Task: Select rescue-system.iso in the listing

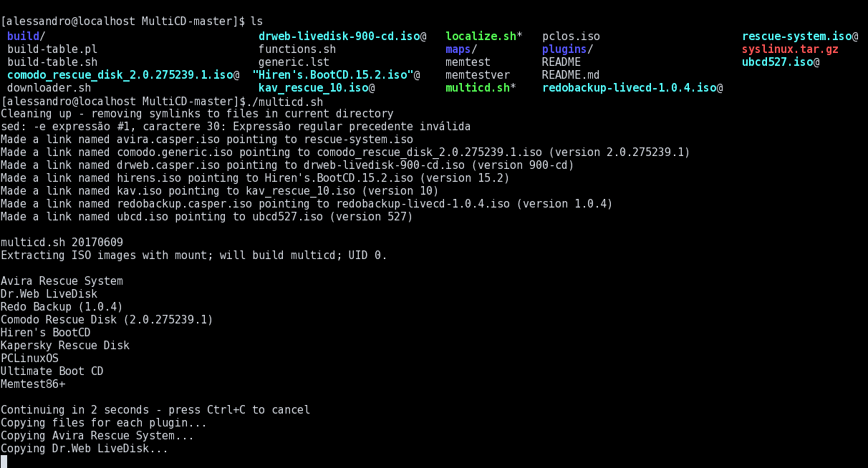Action: [797, 36]
